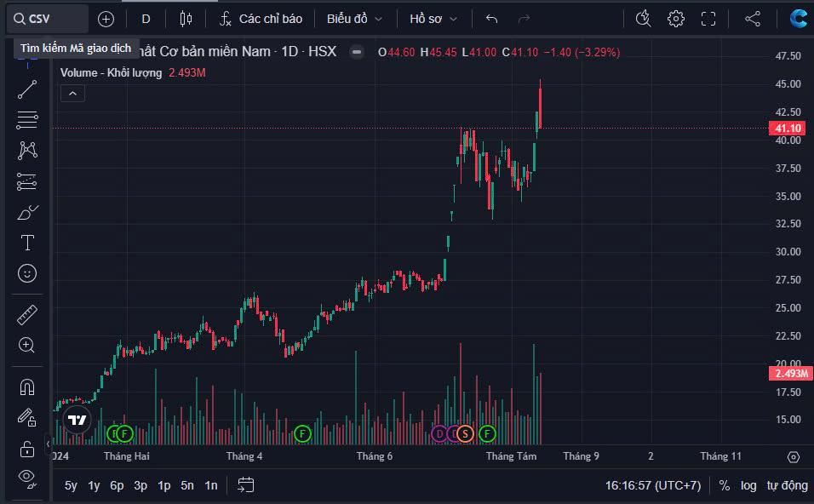
Task: Switch to log scale
Action: 748,485
